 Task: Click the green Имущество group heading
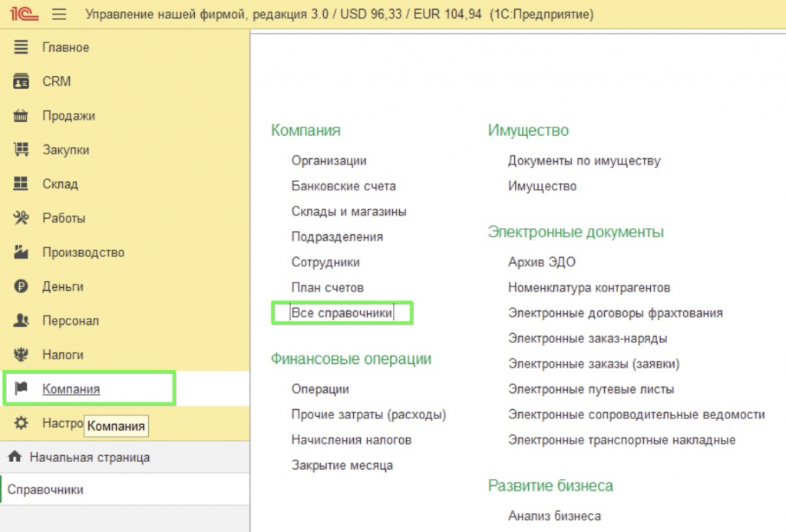click(528, 131)
